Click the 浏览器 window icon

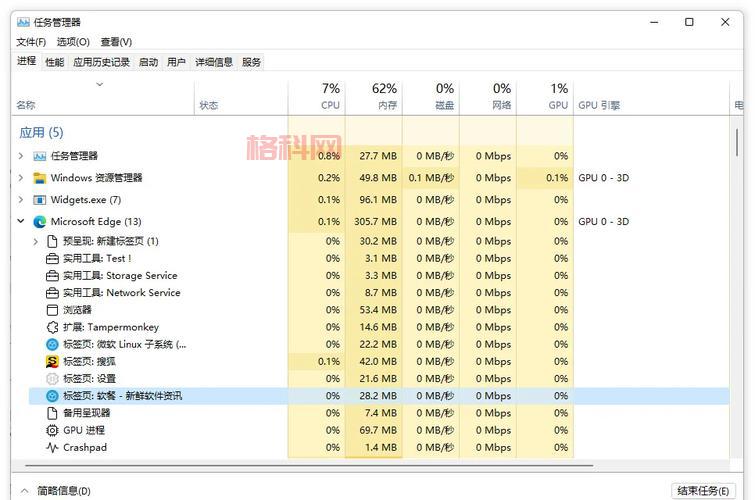coord(52,310)
